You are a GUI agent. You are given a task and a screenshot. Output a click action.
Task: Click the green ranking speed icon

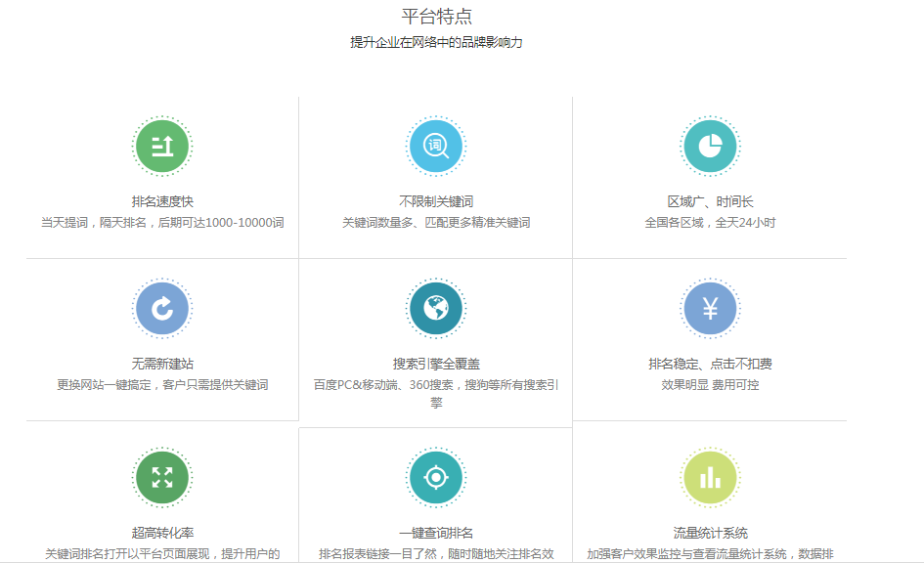point(162,147)
